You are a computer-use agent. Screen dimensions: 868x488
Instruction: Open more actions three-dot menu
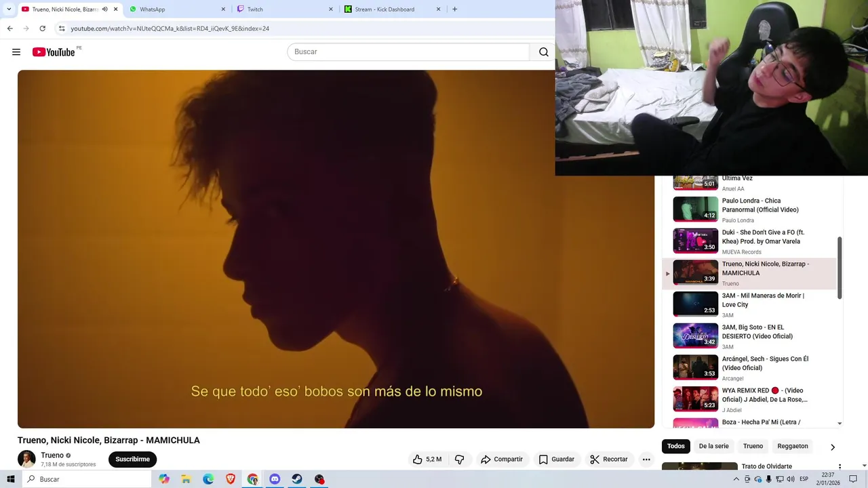646,459
